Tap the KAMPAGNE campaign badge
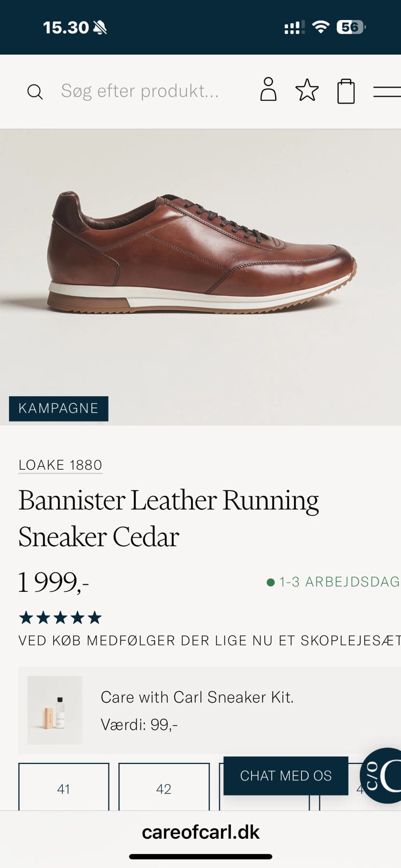 [59, 409]
